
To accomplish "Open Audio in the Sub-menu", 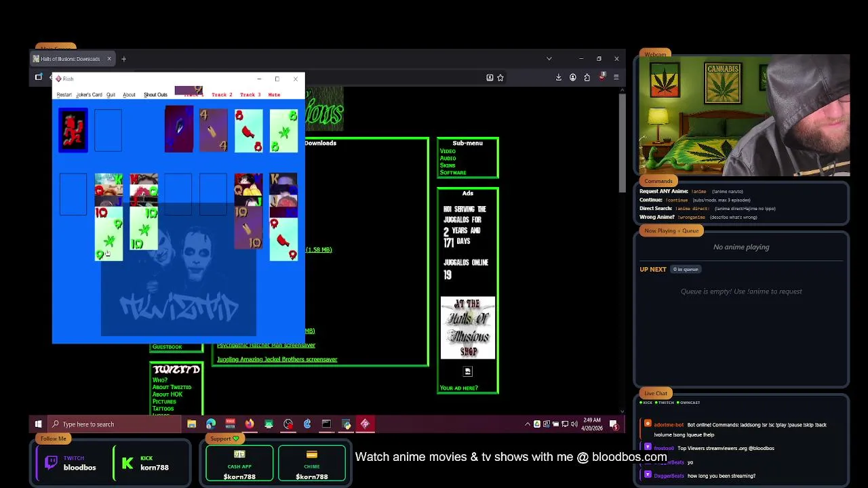I will point(448,158).
